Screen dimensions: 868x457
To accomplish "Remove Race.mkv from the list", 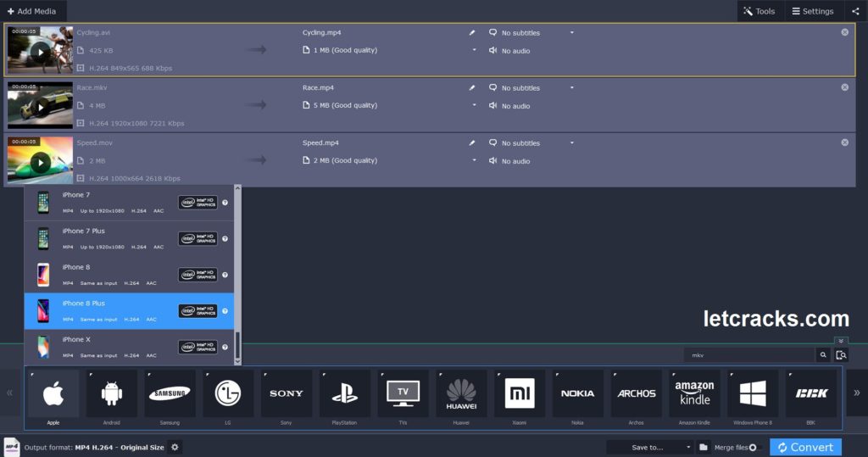I will [x=845, y=87].
